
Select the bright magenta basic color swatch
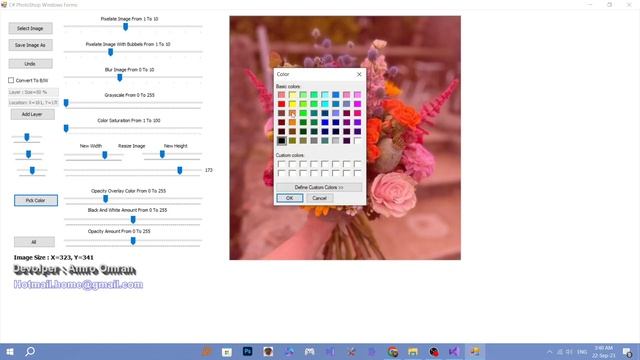click(358, 104)
